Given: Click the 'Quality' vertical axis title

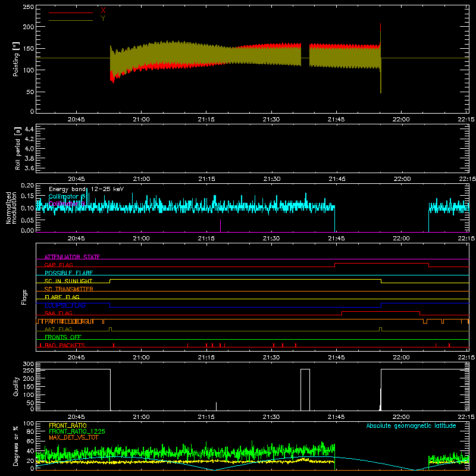Looking at the screenshot, I should 16,386.
